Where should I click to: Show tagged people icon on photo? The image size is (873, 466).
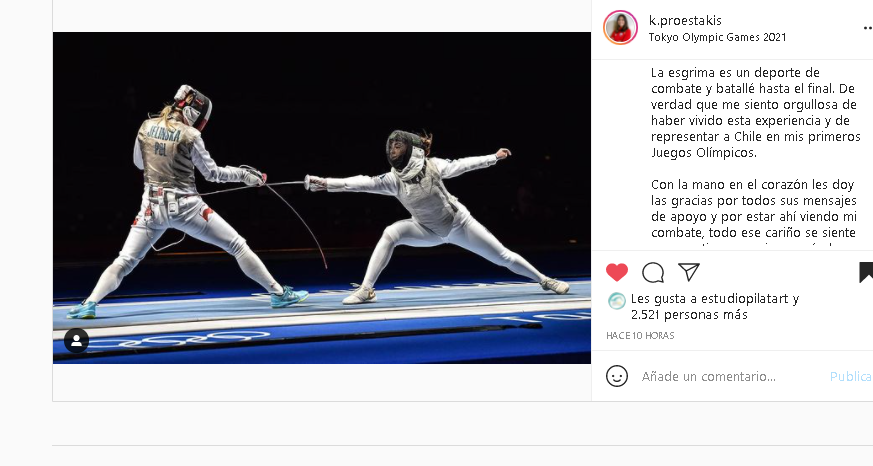76,341
